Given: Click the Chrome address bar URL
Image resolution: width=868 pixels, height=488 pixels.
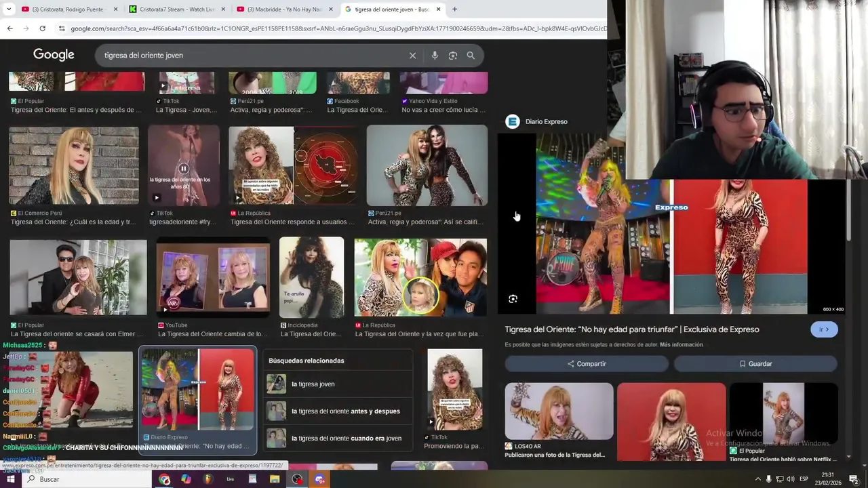Looking at the screenshot, I should coord(338,28).
